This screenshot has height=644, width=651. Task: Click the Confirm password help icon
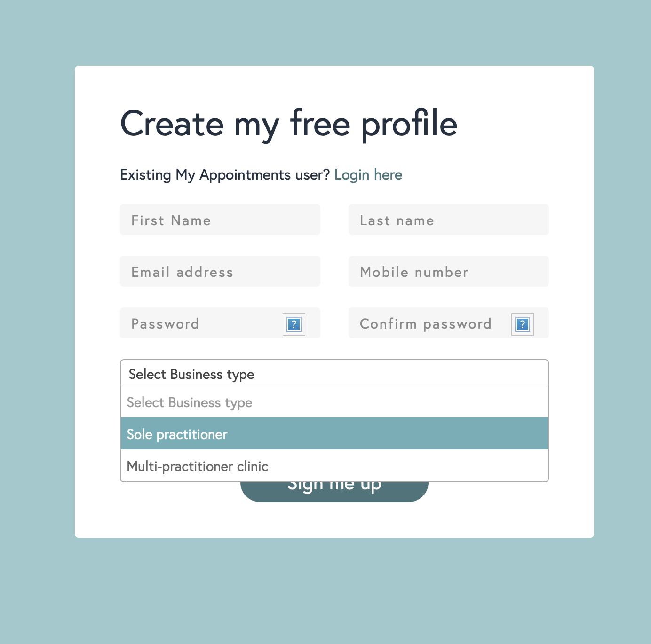523,324
